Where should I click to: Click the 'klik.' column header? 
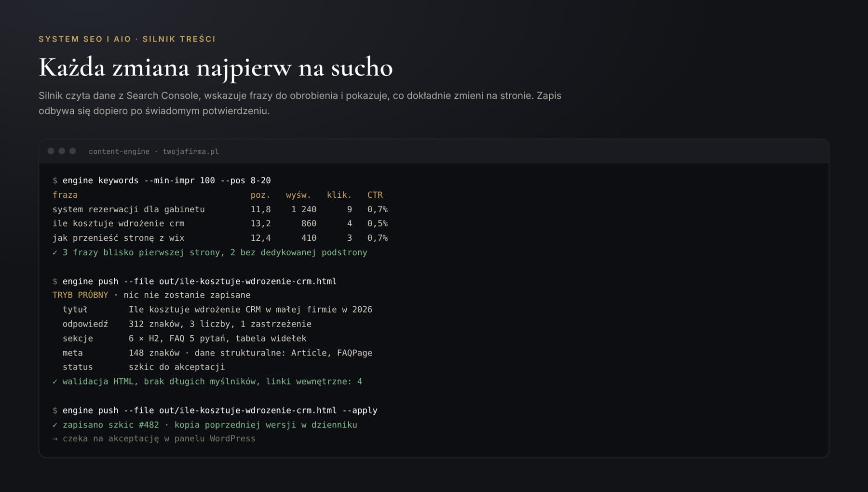point(339,195)
